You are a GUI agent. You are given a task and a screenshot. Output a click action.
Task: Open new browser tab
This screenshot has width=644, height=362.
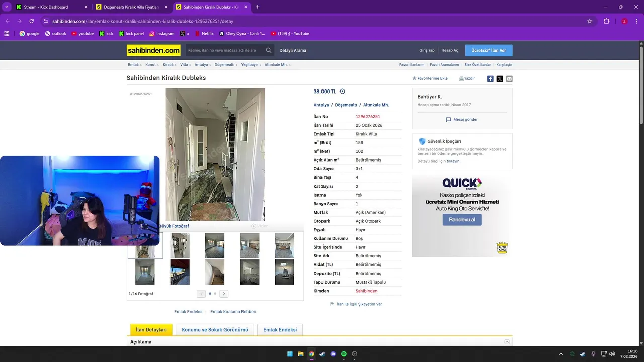pyautogui.click(x=258, y=7)
